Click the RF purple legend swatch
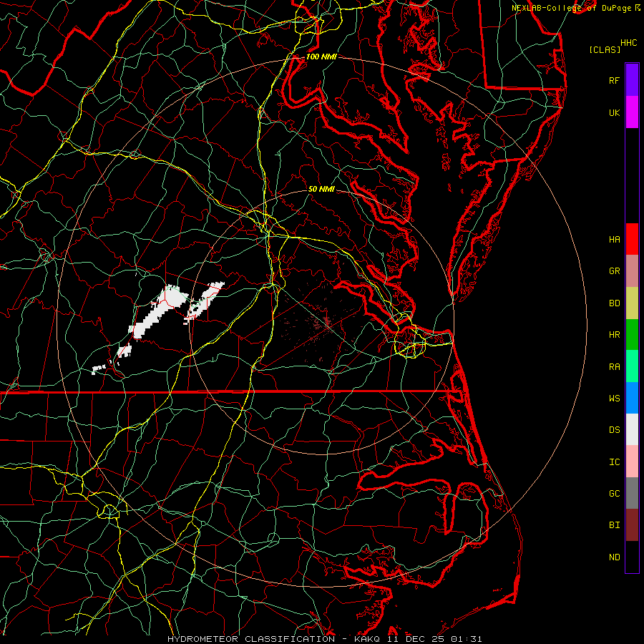Screen dimensions: 644x644 click(x=632, y=80)
